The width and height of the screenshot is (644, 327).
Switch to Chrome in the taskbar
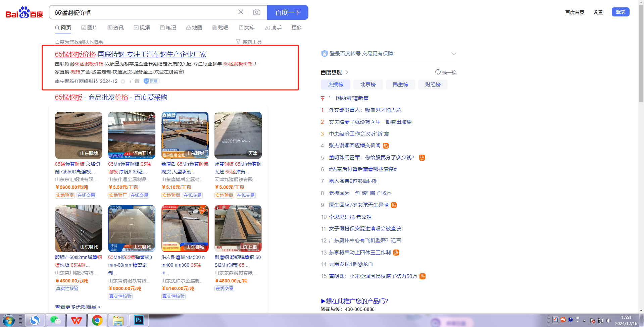point(97,321)
